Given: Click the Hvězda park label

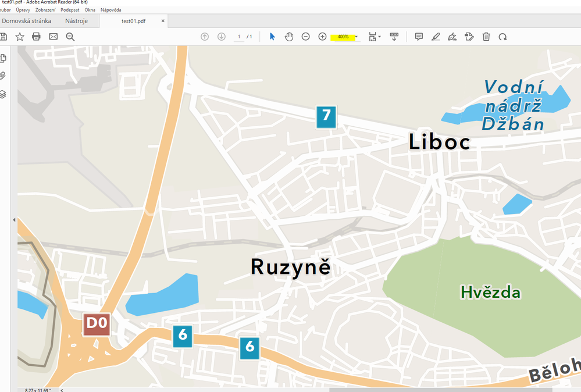Looking at the screenshot, I should [x=491, y=293].
